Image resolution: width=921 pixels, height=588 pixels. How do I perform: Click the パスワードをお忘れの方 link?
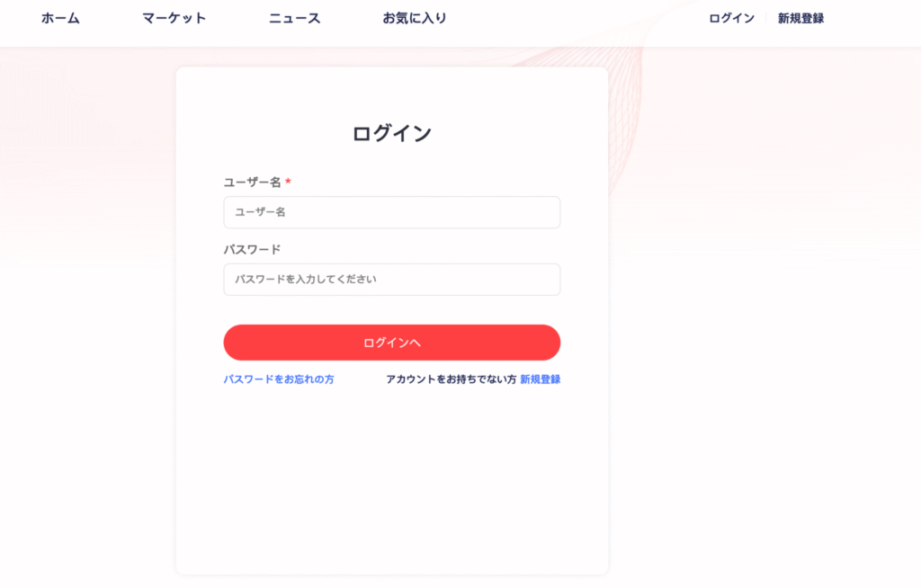(279, 380)
